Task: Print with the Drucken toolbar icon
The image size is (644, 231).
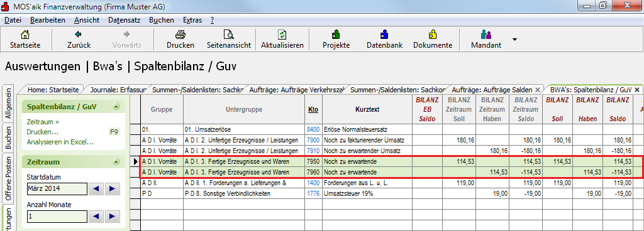Action: click(180, 35)
